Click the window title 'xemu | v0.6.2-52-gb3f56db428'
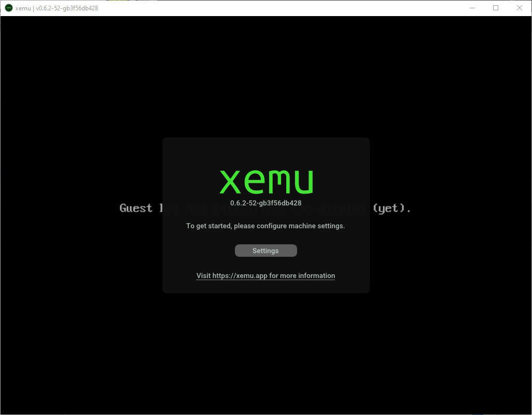 [57, 8]
